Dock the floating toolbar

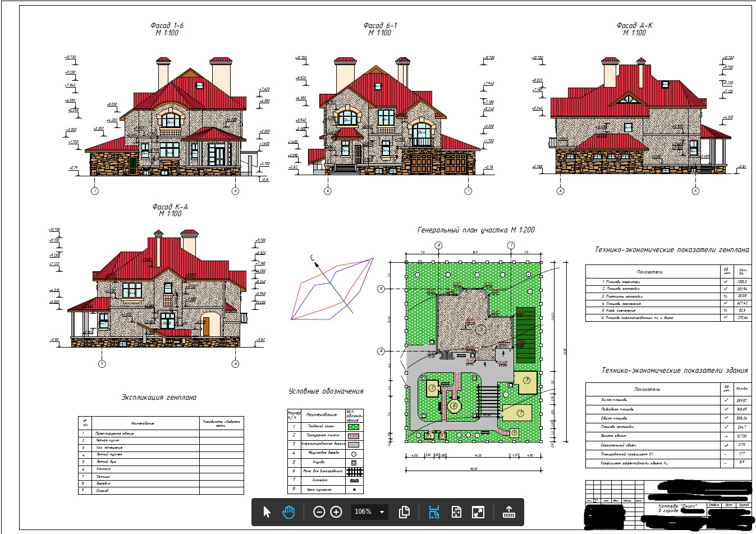(x=508, y=512)
